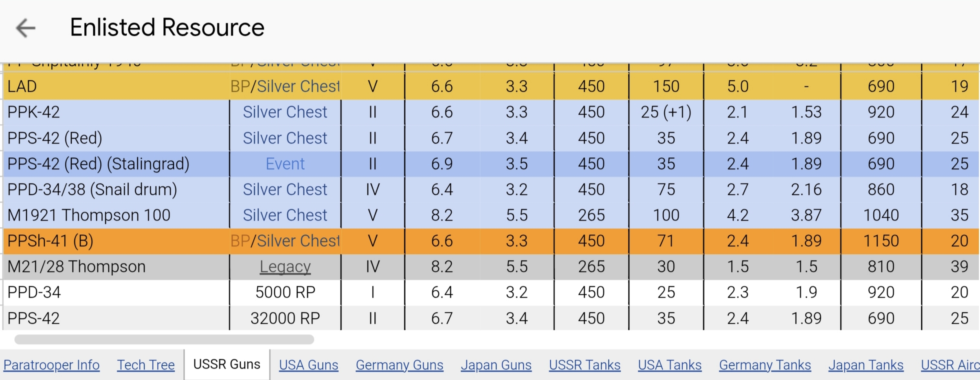Tap the back arrow icon
Viewport: 980px width, 380px height.
26,28
